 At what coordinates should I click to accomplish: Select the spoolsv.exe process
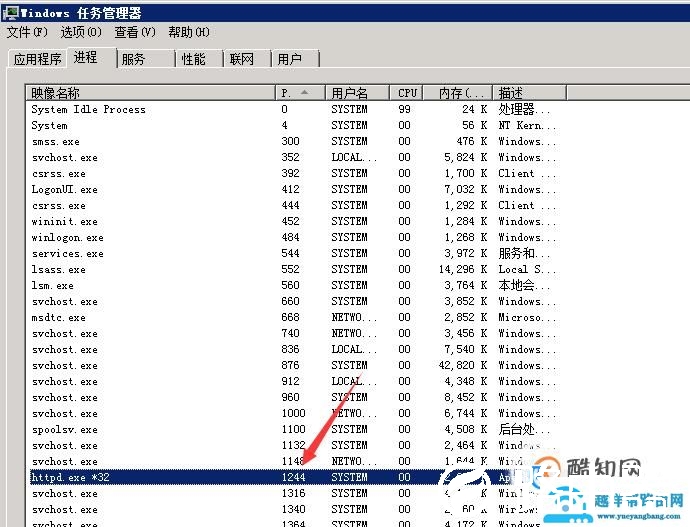[295, 429]
